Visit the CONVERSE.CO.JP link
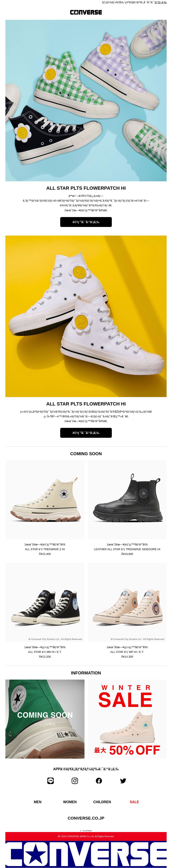Viewport: 172px width, 868px height. [86, 818]
